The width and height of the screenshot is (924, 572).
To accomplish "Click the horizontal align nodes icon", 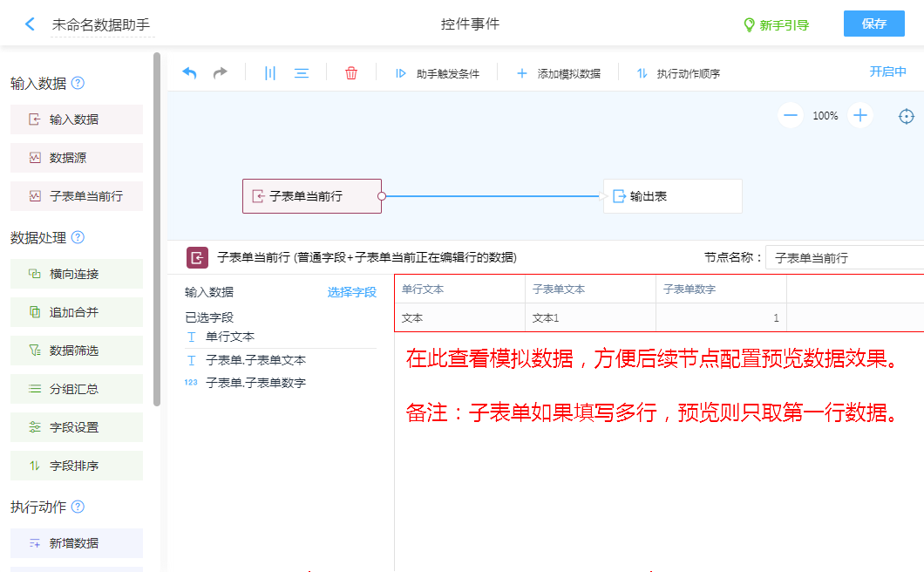I will 302,73.
